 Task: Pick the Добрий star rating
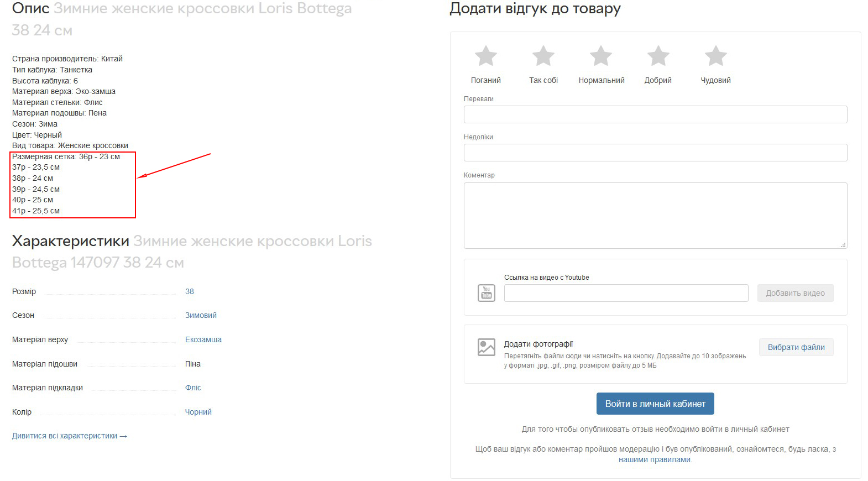pos(658,56)
